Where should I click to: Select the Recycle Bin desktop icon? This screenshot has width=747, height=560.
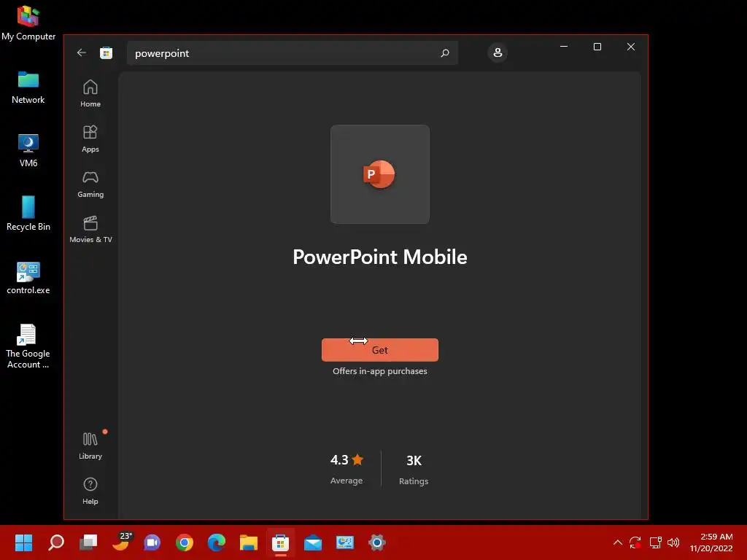[x=28, y=214]
